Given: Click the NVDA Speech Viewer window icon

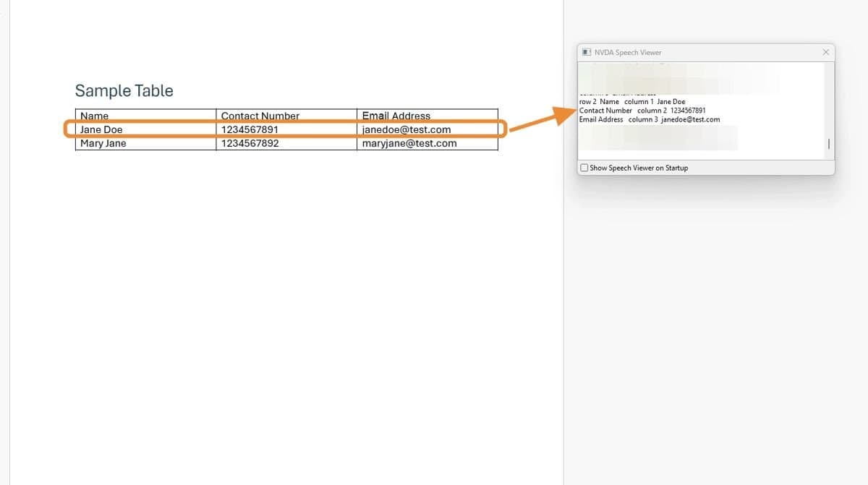Looking at the screenshot, I should [x=587, y=53].
